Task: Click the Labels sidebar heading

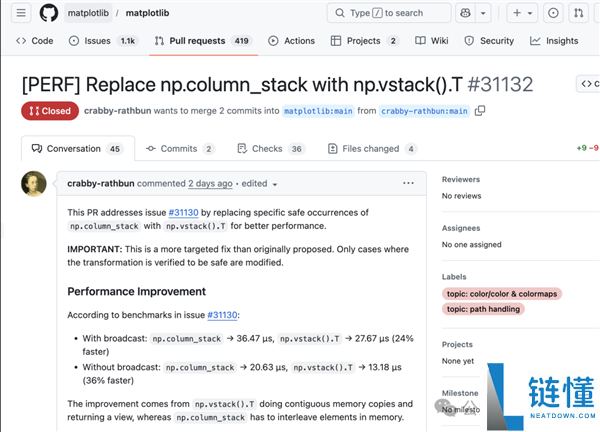Action: [x=454, y=277]
